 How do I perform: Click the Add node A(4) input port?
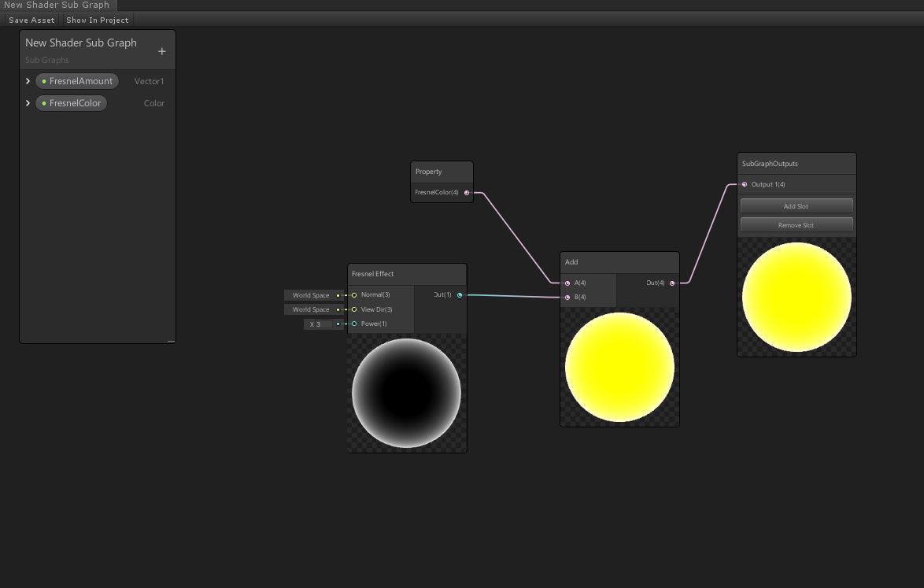click(x=567, y=283)
